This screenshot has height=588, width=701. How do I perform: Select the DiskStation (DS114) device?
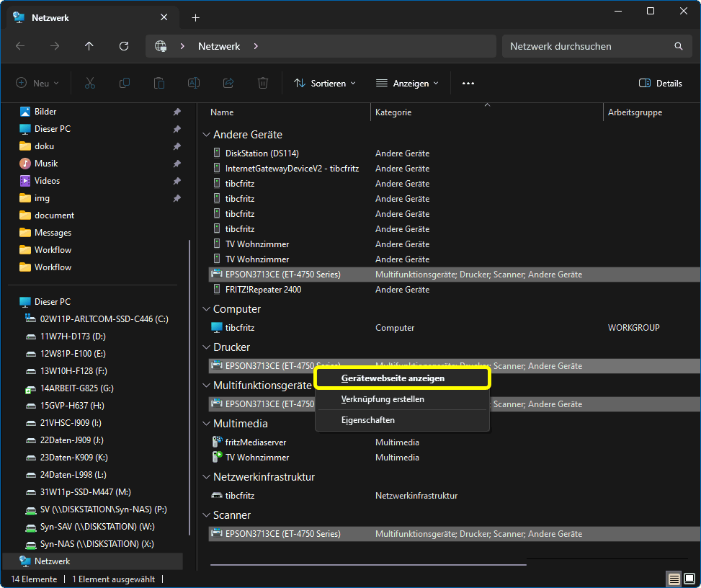pyautogui.click(x=262, y=153)
